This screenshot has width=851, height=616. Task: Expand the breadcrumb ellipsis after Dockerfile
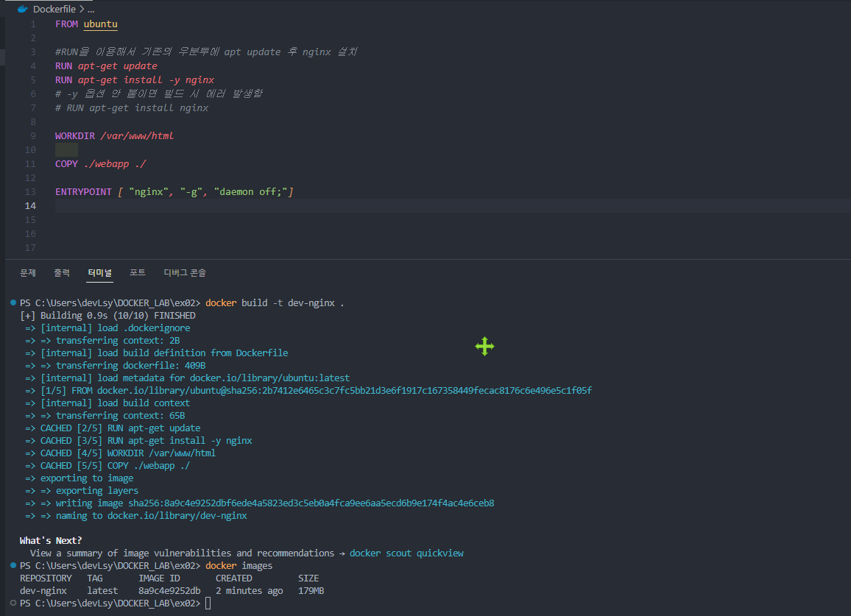tap(92, 9)
